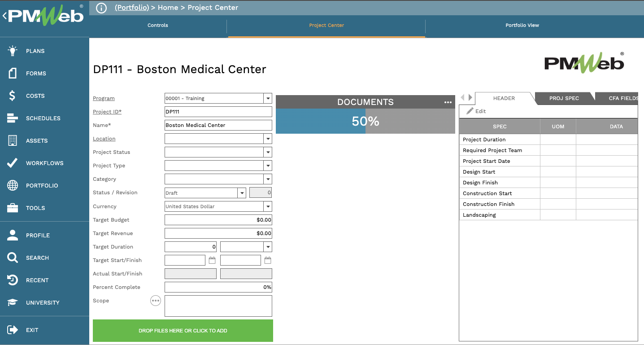
Task: Click the Program field label link
Action: [104, 98]
